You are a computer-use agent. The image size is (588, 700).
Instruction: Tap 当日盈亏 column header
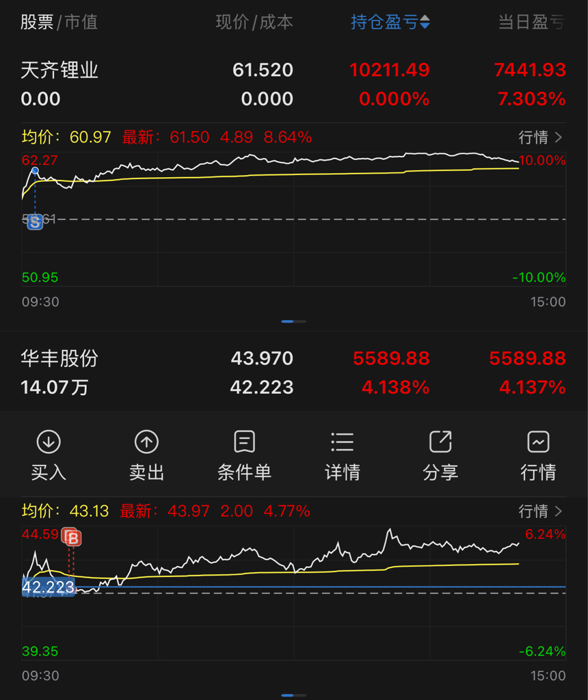[532, 22]
